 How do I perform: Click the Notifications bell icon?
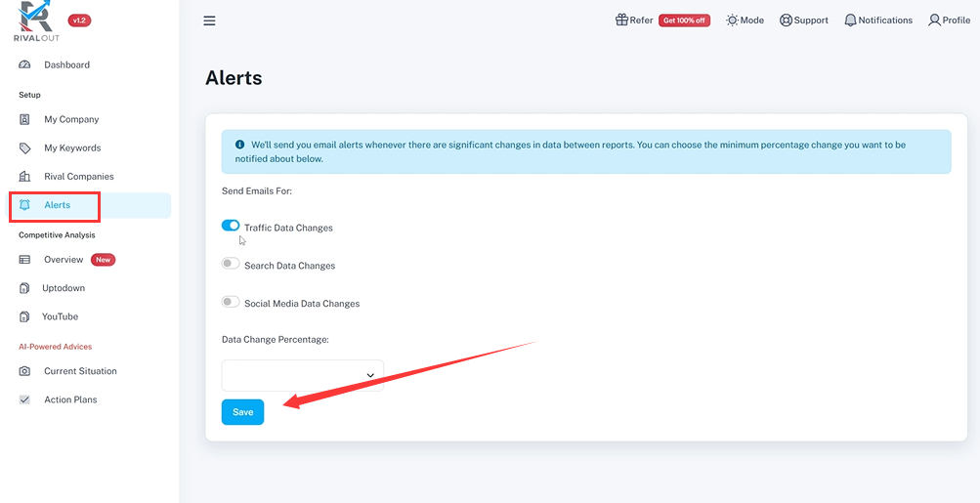pyautogui.click(x=850, y=20)
